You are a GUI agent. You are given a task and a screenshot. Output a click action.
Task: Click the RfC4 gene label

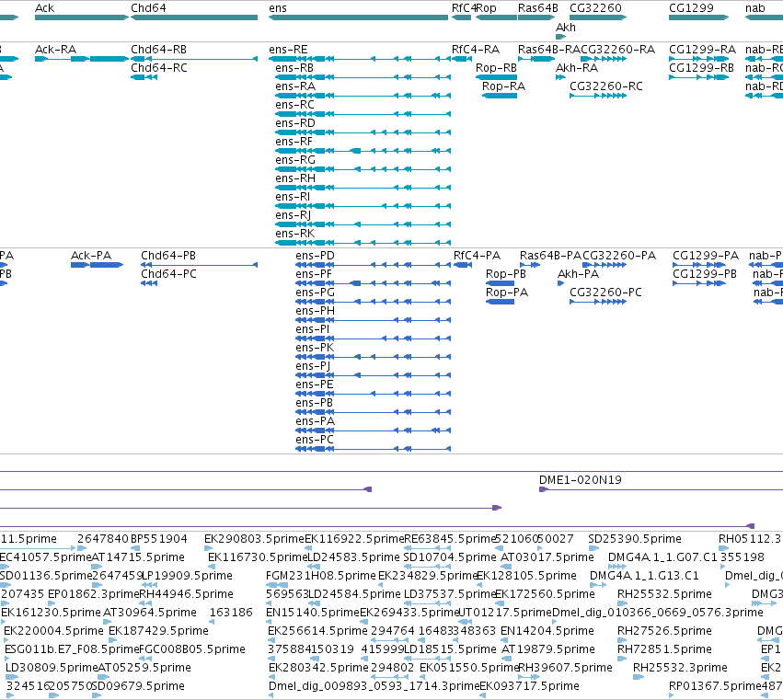click(x=463, y=8)
